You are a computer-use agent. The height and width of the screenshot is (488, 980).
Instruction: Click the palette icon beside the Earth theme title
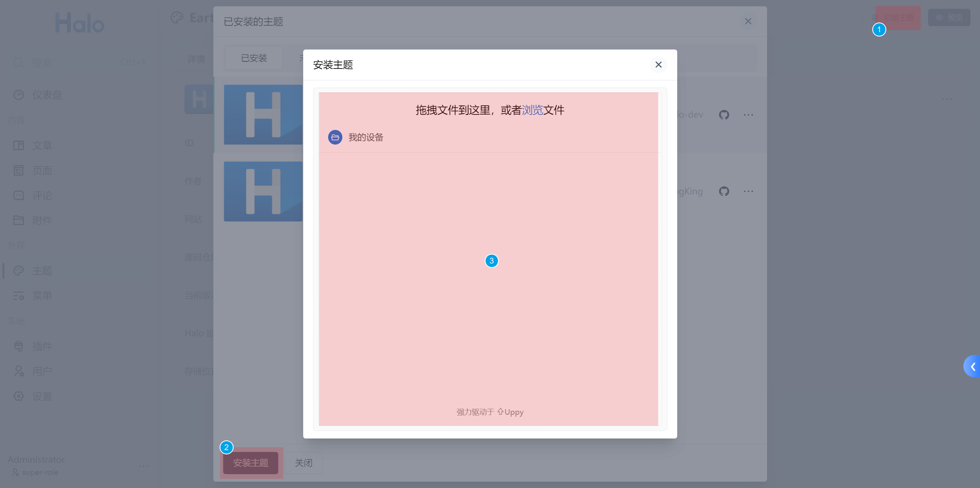tap(177, 18)
